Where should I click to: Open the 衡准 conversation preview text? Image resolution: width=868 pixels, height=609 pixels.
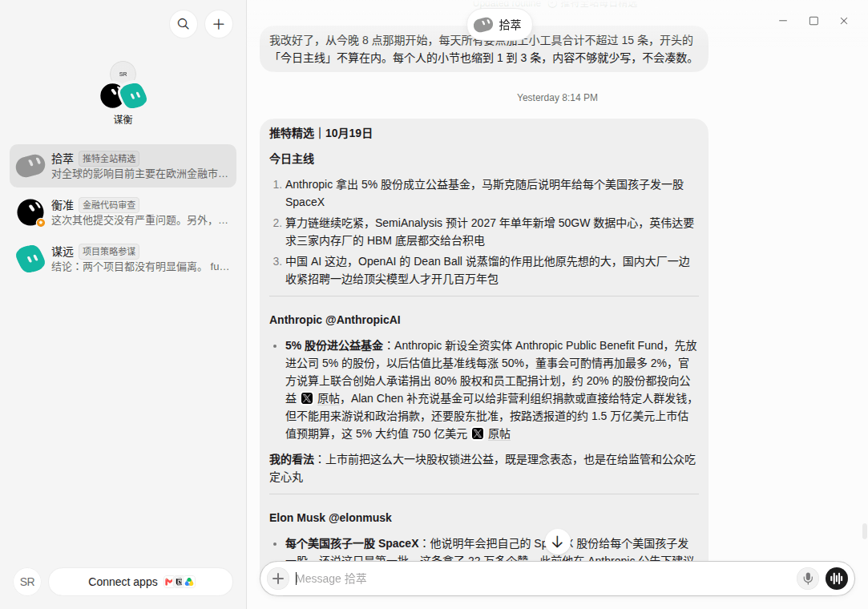pos(139,220)
